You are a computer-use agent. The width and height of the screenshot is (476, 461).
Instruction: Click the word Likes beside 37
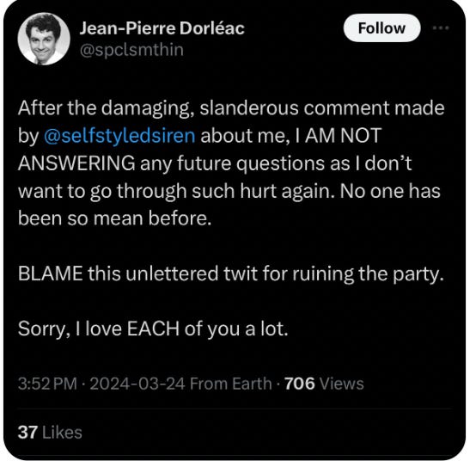tap(62, 433)
